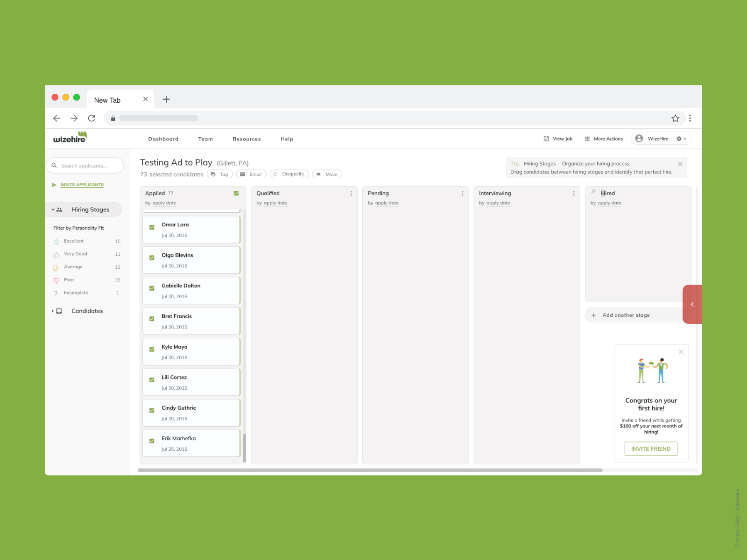Change Qualified column sort by apply date
Screen dimensions: 747x560
(x=275, y=203)
